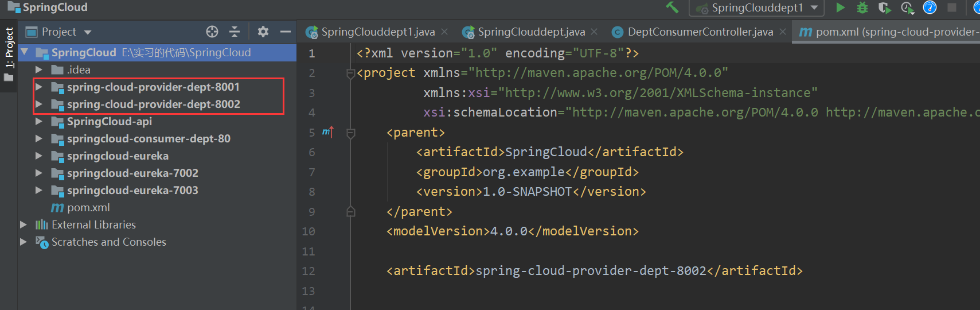Select springcloud-eureka-7003 module name
The image size is (980, 310).
point(132,190)
